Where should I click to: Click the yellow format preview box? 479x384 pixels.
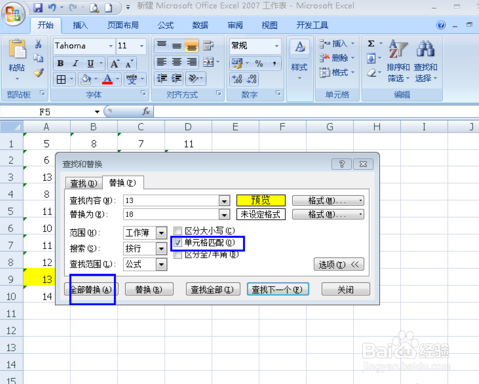[x=261, y=200]
